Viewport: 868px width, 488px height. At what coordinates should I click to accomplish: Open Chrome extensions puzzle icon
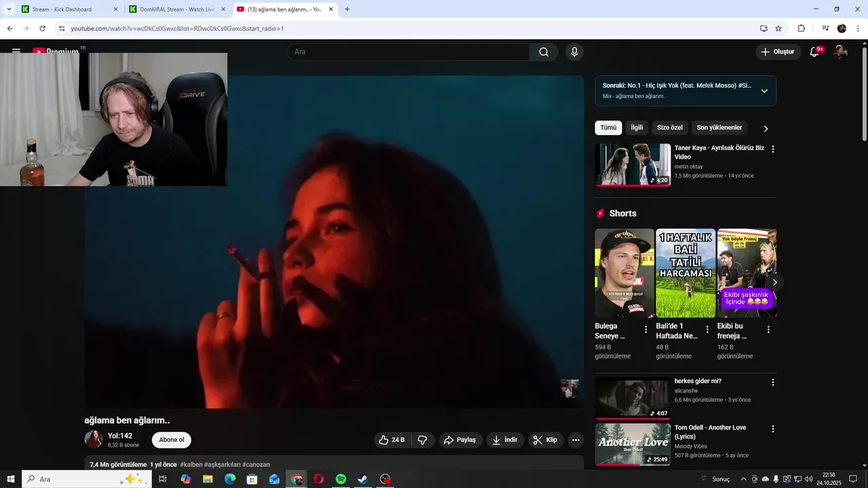point(802,28)
